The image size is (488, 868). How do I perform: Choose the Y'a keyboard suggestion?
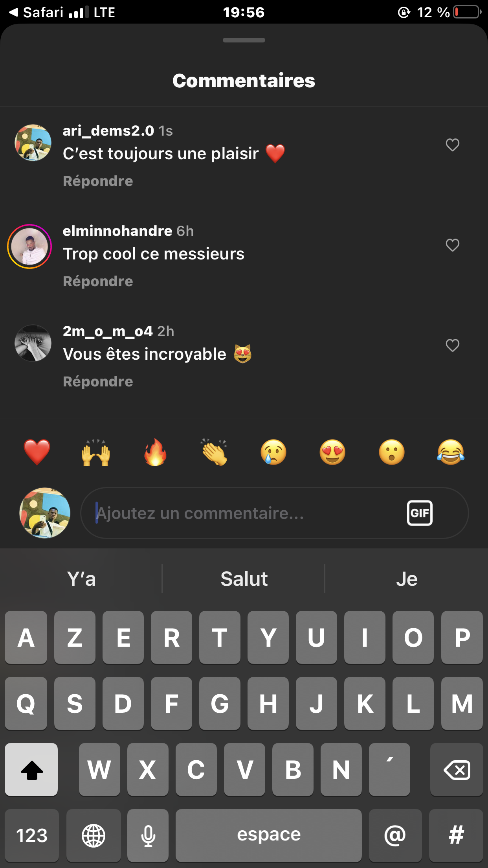[x=81, y=579]
